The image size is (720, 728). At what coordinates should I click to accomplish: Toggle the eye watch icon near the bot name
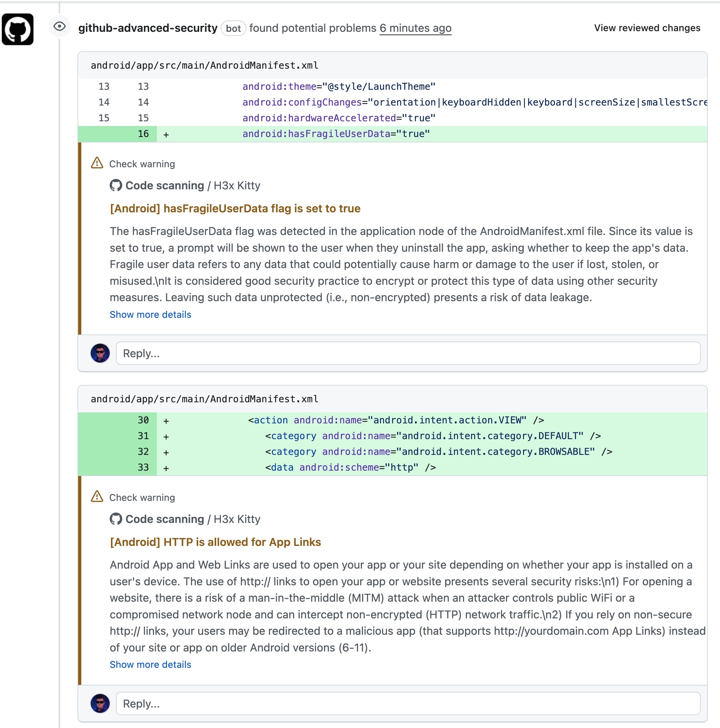[59, 27]
